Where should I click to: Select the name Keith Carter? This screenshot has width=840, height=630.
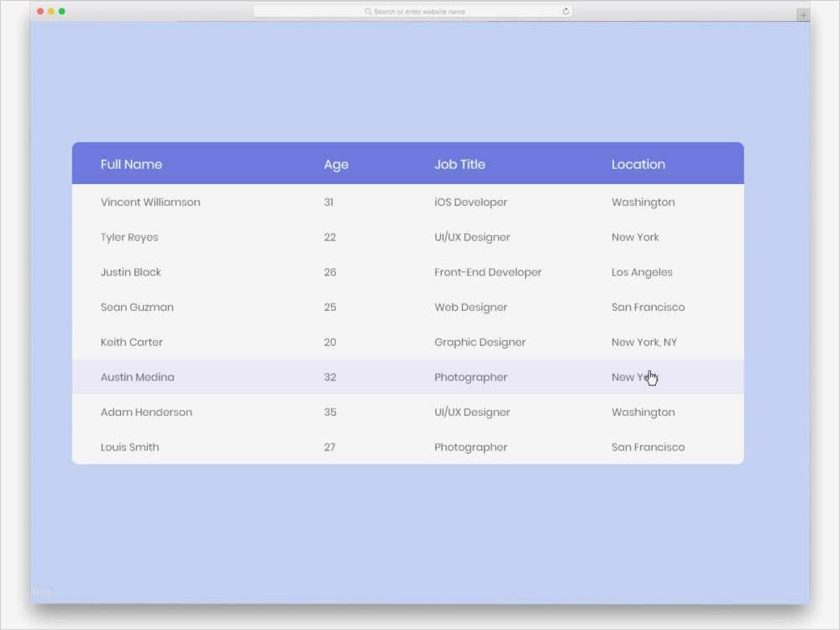(x=132, y=342)
